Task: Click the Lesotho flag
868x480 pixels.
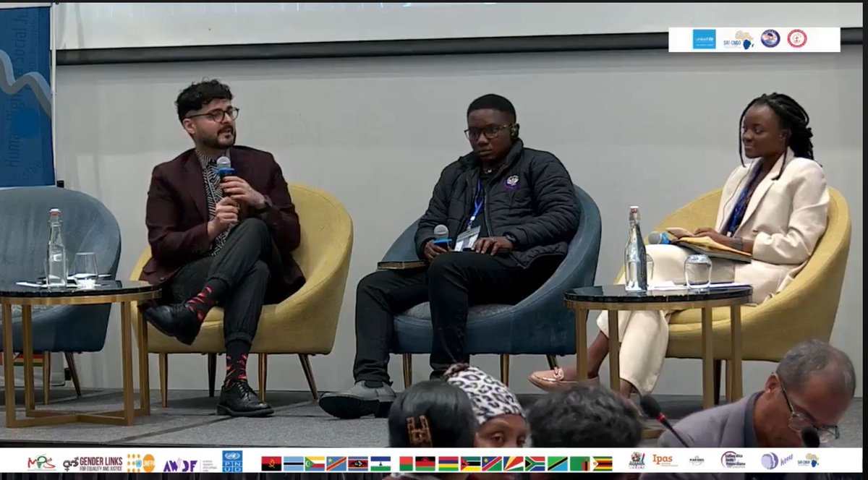Action: point(380,463)
